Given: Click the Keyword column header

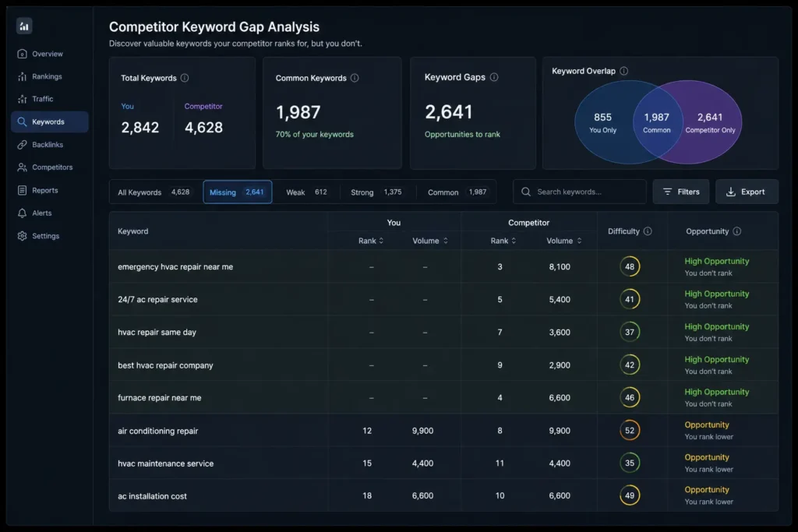Looking at the screenshot, I should (132, 231).
